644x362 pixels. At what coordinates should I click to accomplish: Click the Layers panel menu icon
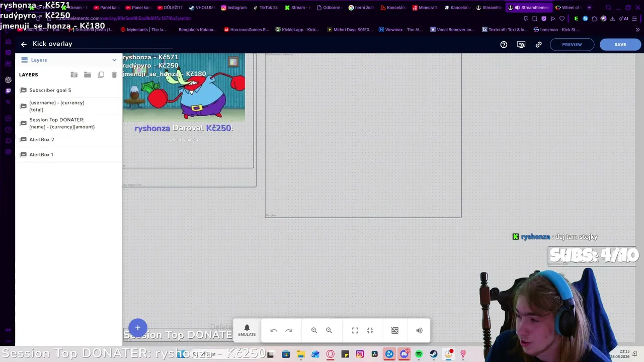pos(24,60)
